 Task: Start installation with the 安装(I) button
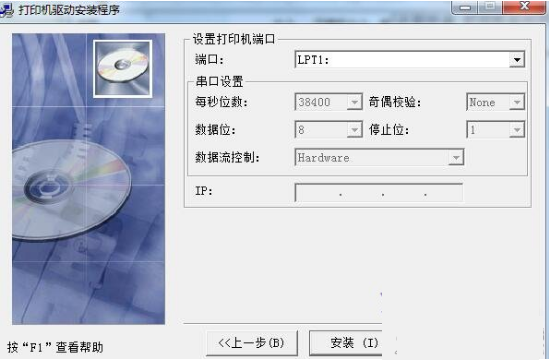[x=346, y=343]
